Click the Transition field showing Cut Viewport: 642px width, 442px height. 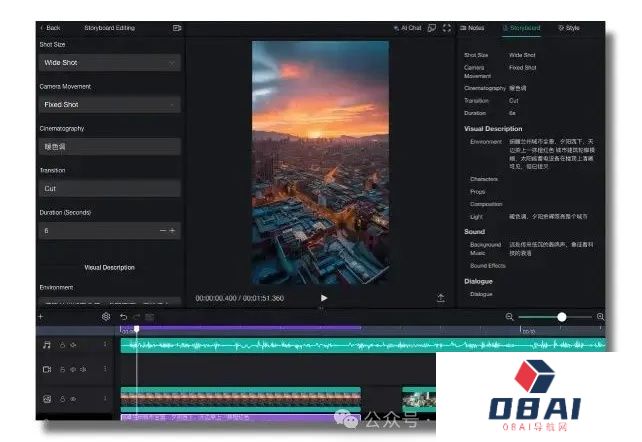110,189
